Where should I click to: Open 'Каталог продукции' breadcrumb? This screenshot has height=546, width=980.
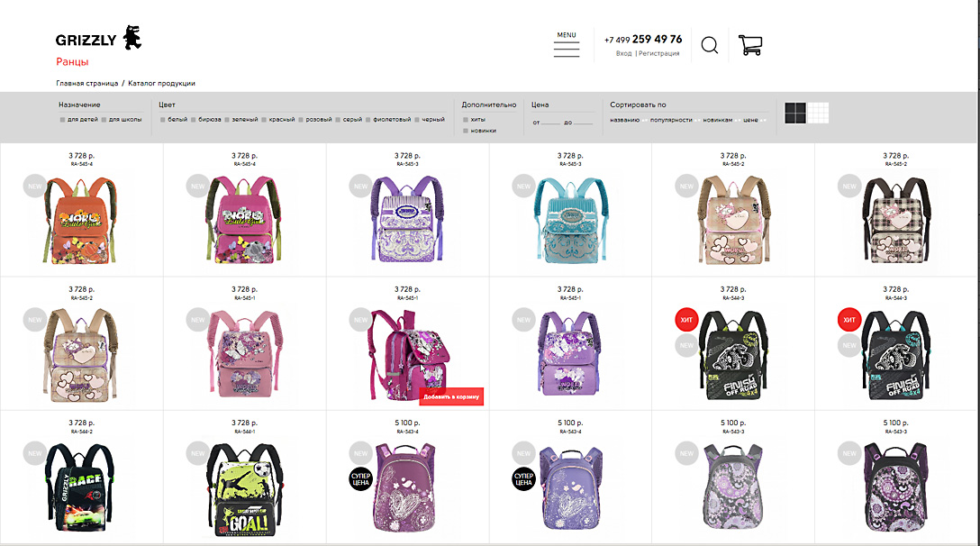(161, 83)
